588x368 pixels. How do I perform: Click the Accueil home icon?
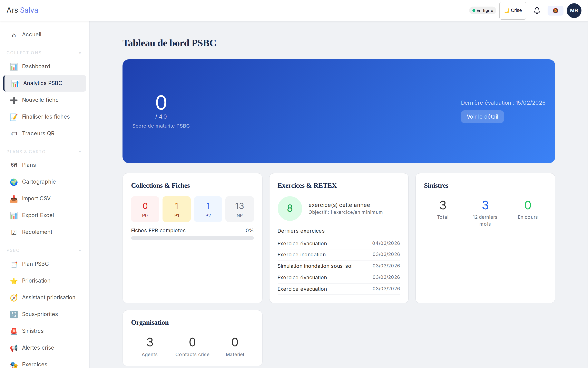14,35
